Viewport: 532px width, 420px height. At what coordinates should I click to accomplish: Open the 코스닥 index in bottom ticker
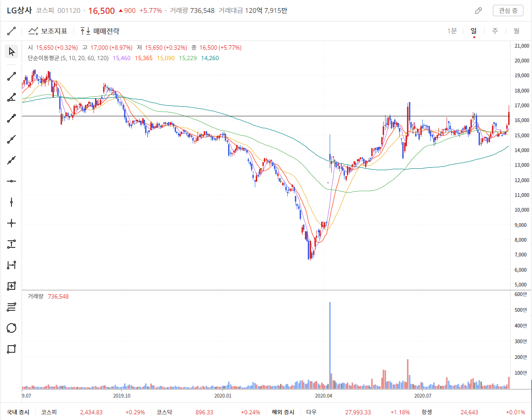click(x=164, y=412)
